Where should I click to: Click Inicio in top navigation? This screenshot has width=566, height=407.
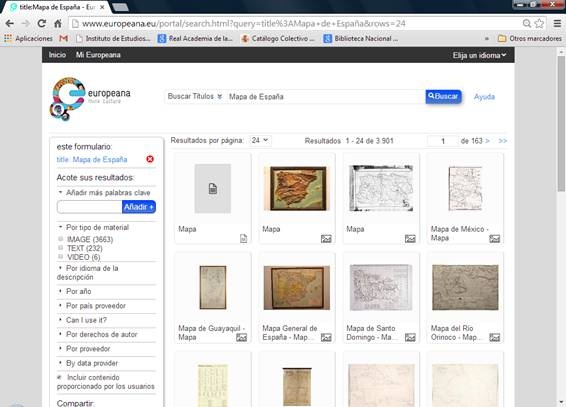(57, 55)
